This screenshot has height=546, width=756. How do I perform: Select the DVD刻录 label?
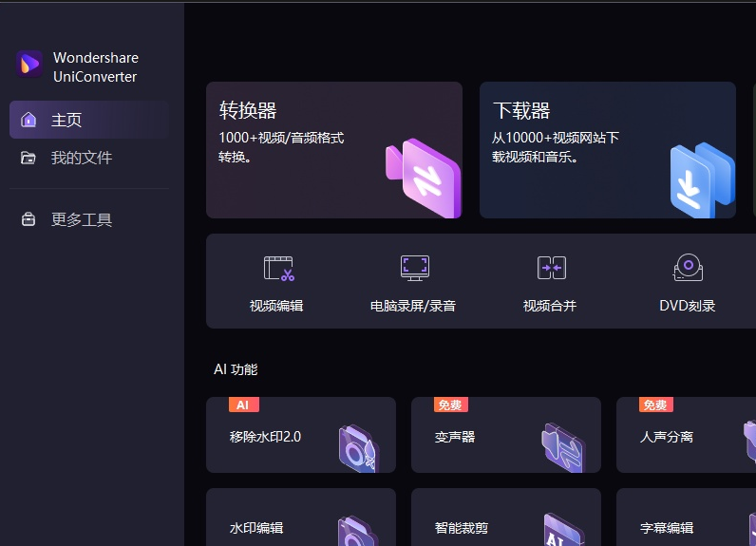[687, 306]
